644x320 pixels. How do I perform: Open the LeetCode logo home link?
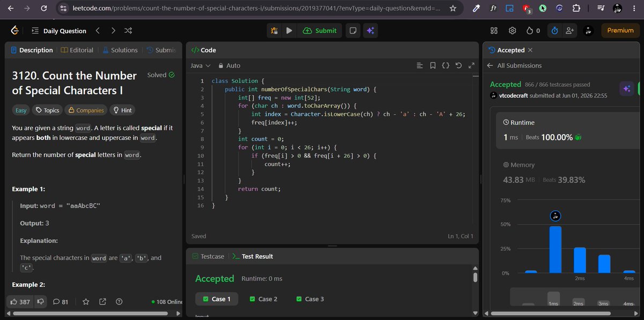(15, 31)
